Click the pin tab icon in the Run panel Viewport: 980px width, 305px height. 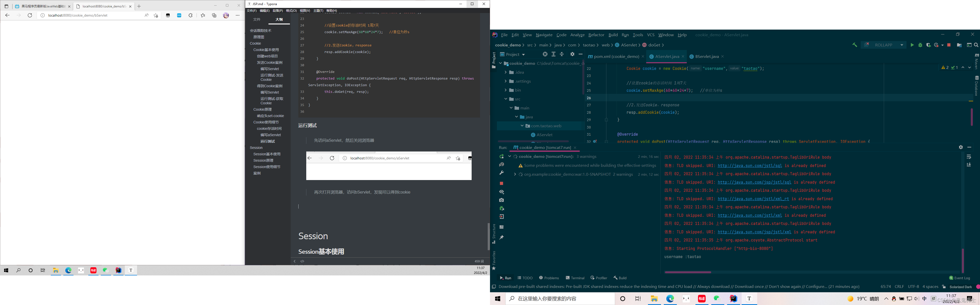[501, 237]
